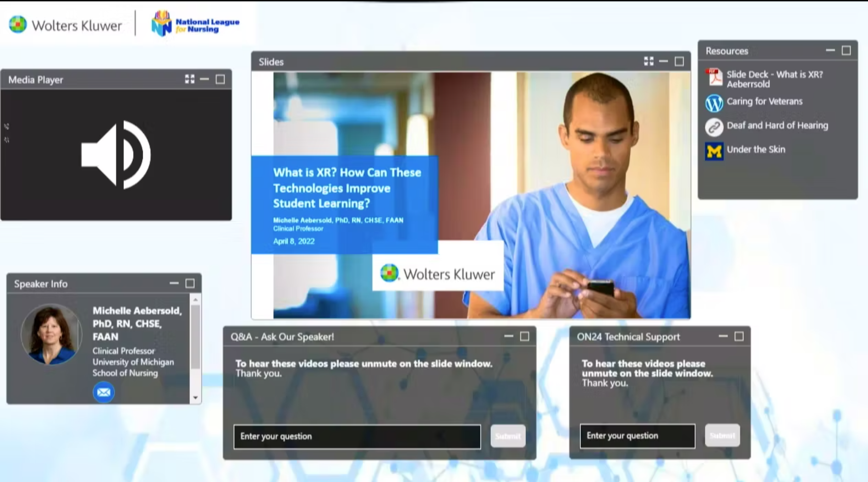Viewport: 868px width, 482px height.
Task: Click the speaker volume icon in Media Player
Action: (x=116, y=155)
